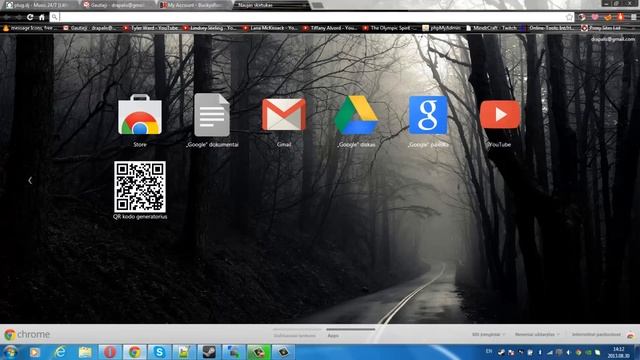Open Windows Explorer folder on taskbar

(x=85, y=352)
